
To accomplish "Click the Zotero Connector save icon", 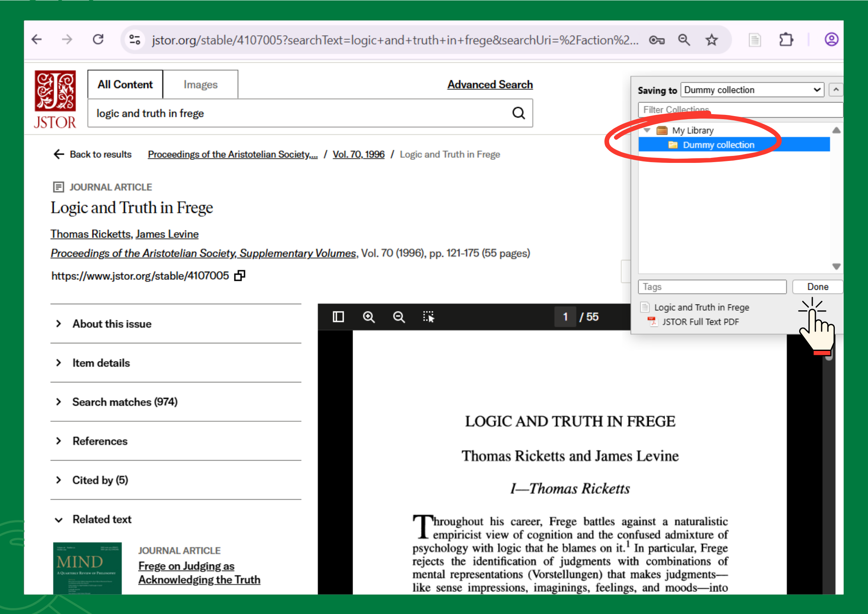I will pyautogui.click(x=754, y=40).
